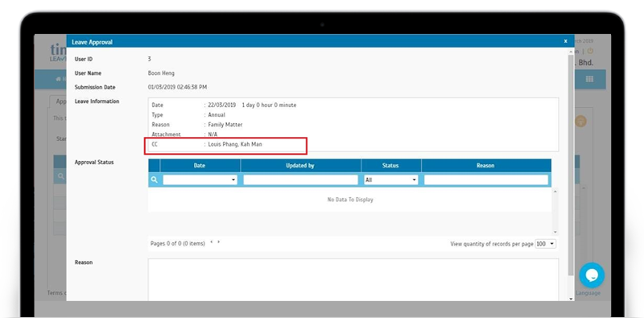Click the Reason column filter input

486,180
